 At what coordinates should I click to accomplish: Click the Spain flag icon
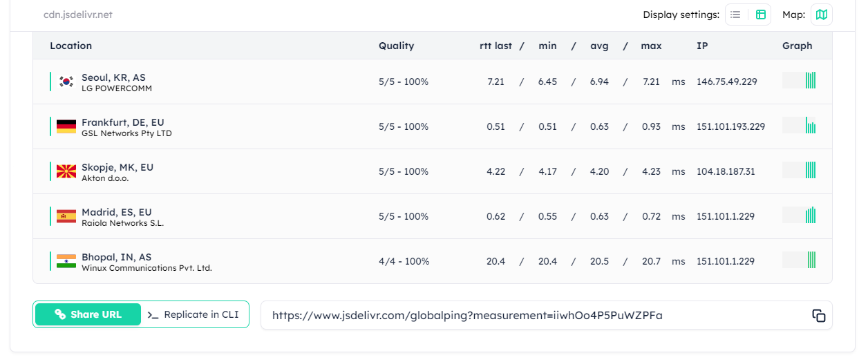66,216
